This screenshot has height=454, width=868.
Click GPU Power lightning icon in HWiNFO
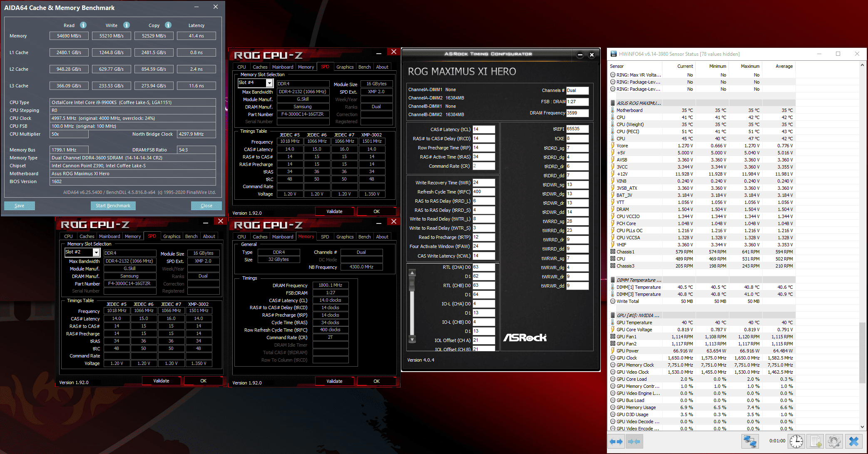tap(613, 351)
